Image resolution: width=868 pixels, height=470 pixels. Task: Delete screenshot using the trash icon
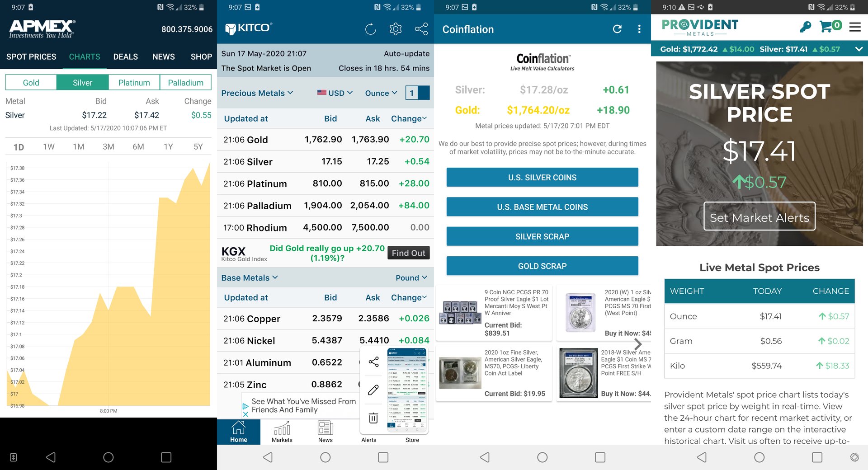coord(373,418)
